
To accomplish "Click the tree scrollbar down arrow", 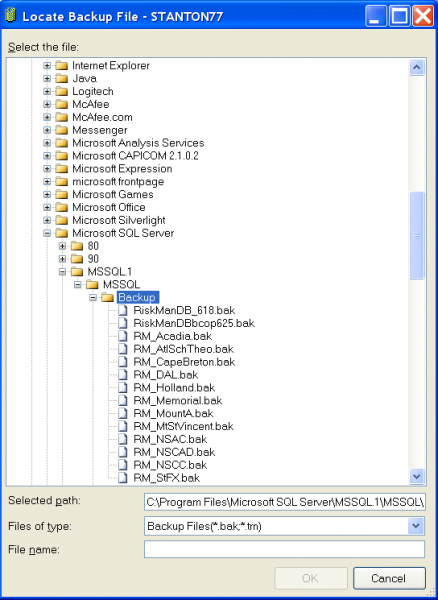I will click(x=417, y=477).
